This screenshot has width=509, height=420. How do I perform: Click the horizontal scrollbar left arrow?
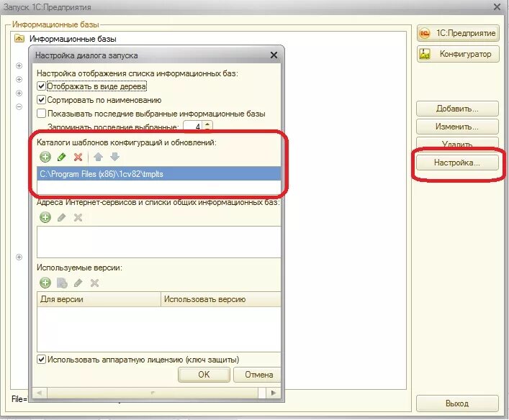click(40, 393)
